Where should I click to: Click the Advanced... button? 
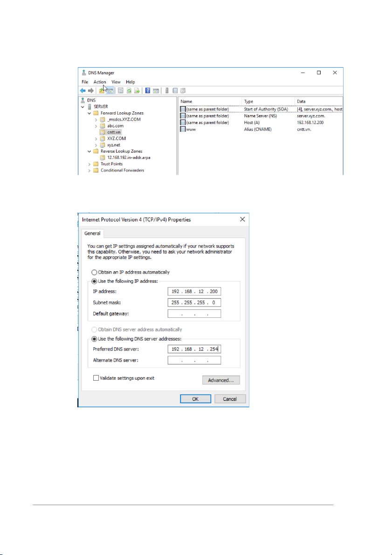221,380
